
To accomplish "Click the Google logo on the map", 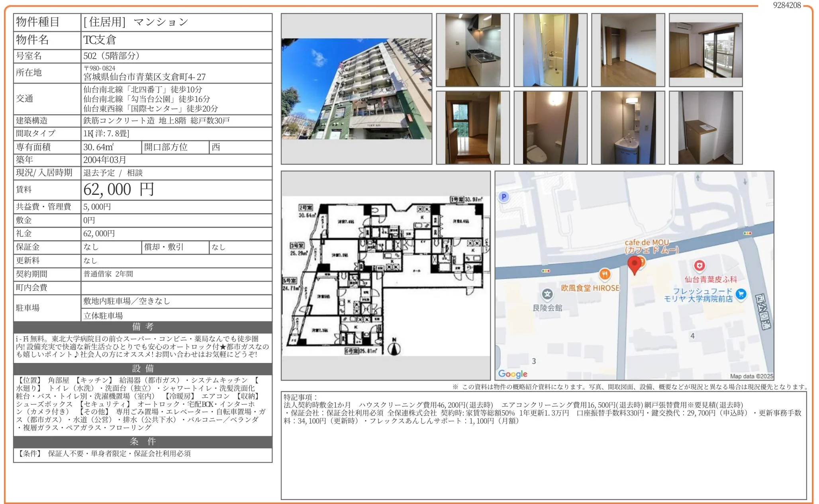I will 512,374.
